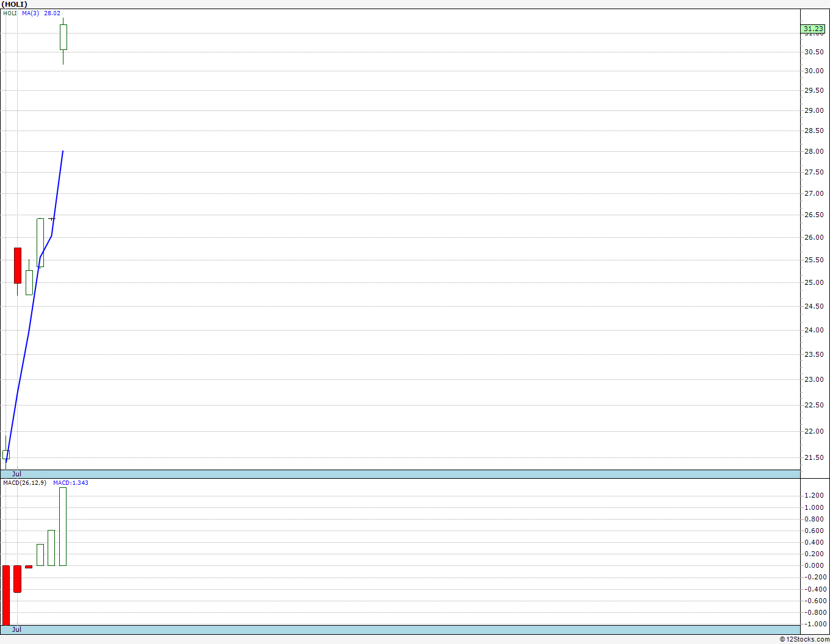Click the red candlestick near 25.50
Viewport: 830px width, 644px height.
pyautogui.click(x=18, y=265)
